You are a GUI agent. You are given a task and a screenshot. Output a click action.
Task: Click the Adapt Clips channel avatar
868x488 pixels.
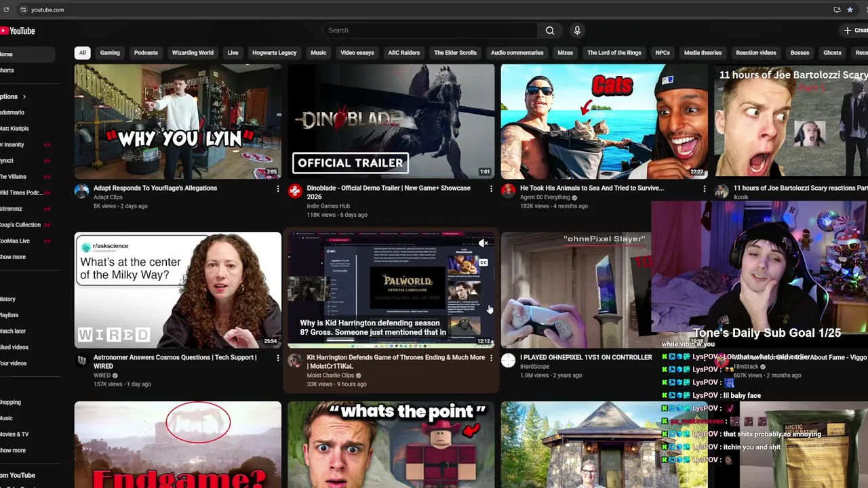pos(82,191)
